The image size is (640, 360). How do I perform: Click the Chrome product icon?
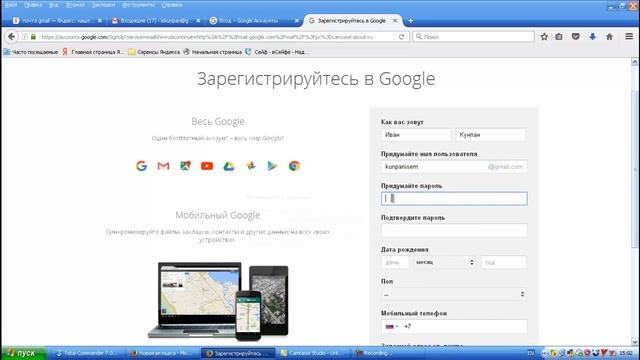[x=294, y=166]
